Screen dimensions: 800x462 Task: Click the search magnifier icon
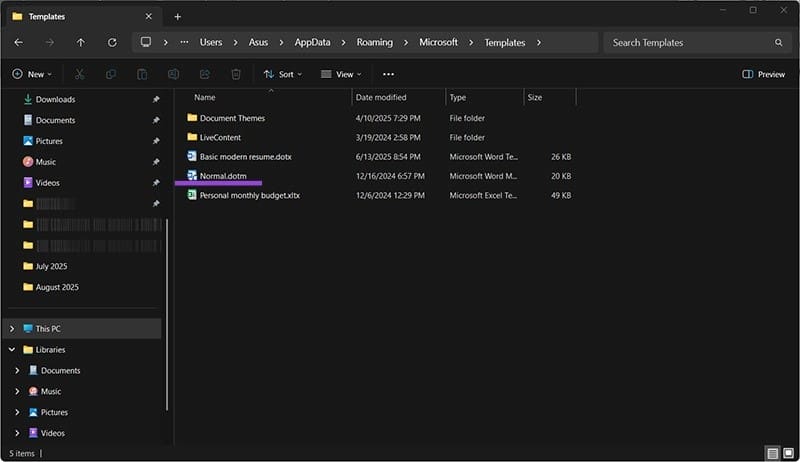[x=778, y=42]
